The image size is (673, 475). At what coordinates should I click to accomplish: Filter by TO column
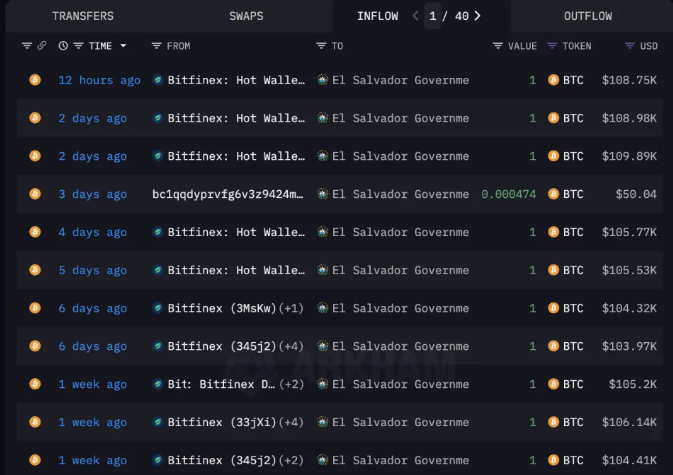(321, 45)
